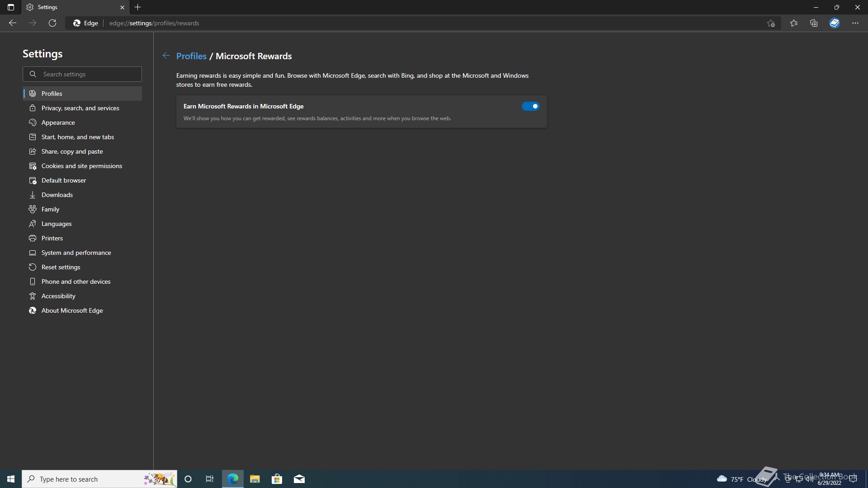Add this page to favorites icon
Viewport: 868px width, 488px height.
coord(771,23)
